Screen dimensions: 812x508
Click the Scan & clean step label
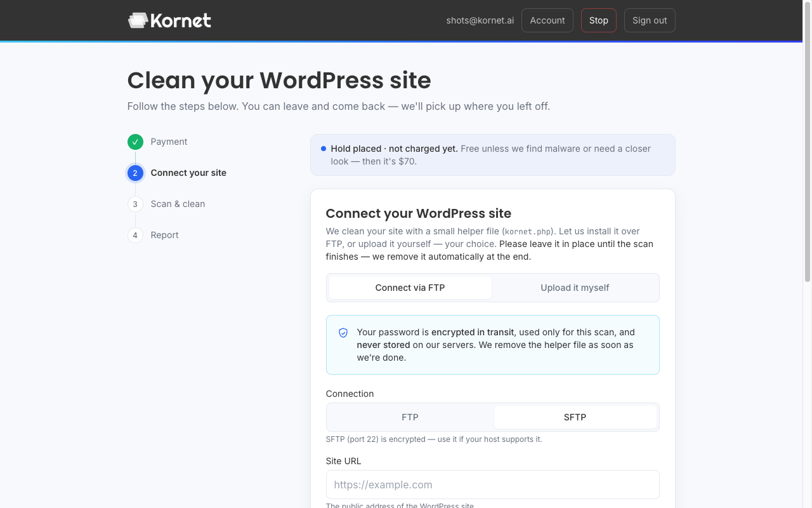(178, 204)
